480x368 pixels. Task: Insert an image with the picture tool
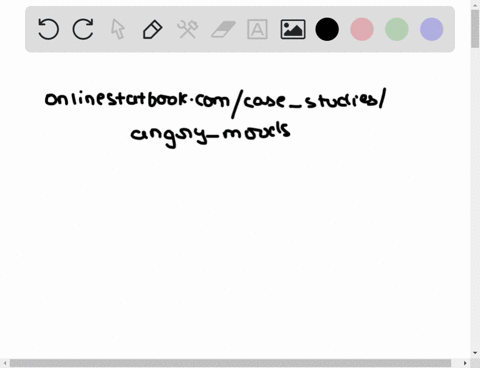(293, 29)
